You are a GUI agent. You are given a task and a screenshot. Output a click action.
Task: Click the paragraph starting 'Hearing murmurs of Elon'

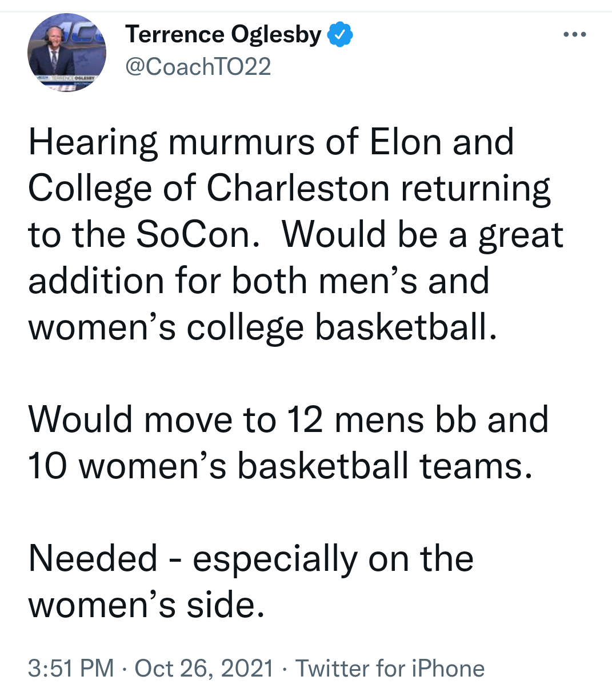(295, 235)
